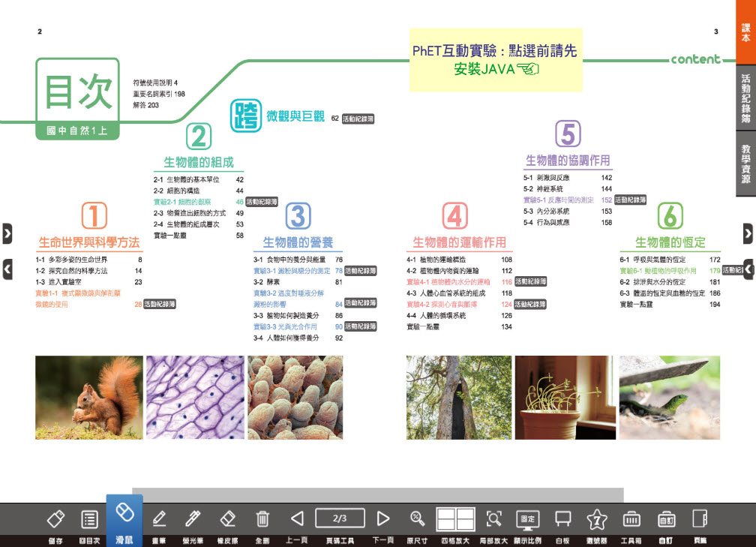Click the PhET互動實驗 JAVA install note
Image resolution: width=756 pixels, height=547 pixels.
tap(496, 60)
